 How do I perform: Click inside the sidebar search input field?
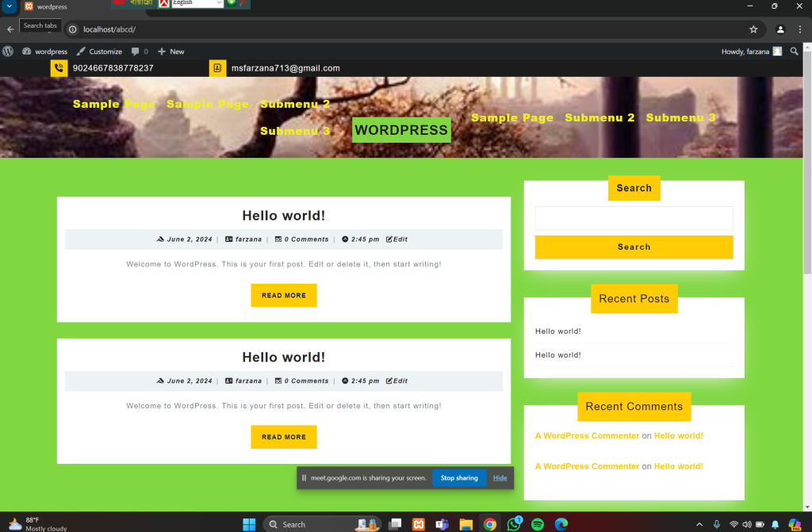coord(634,218)
